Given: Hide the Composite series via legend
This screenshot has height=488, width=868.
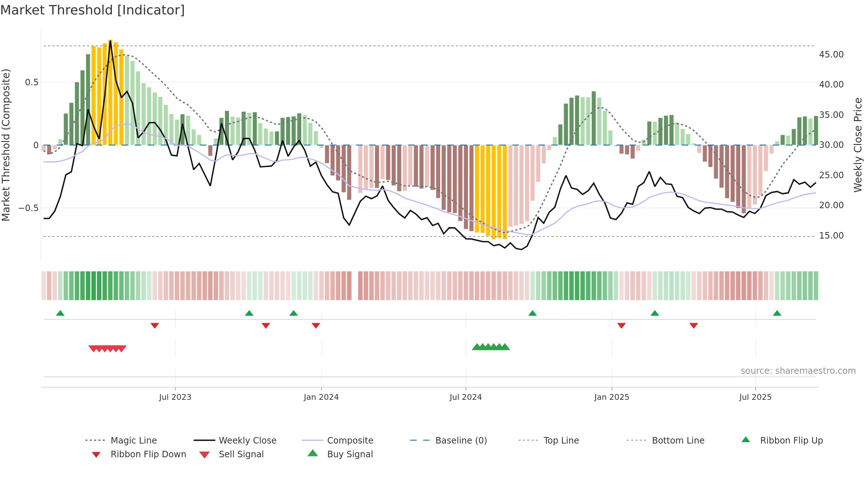Looking at the screenshot, I should click(337, 440).
